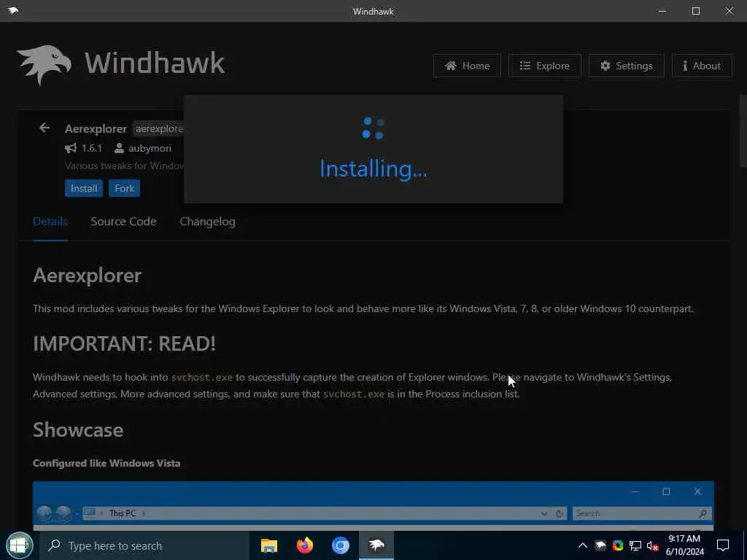Screen dimensions: 747x560
Task: Click the Windhawk title bar app icon
Action: [x=13, y=10]
